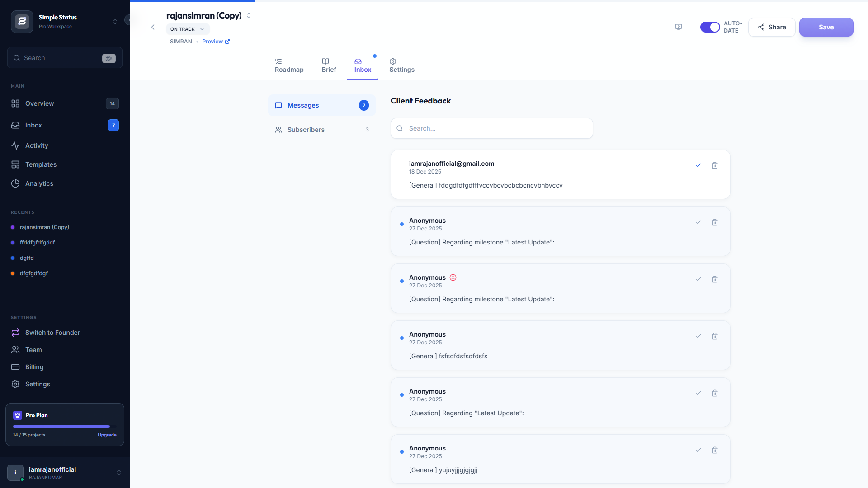Expand the iamrajanofficial account menu

119,473
